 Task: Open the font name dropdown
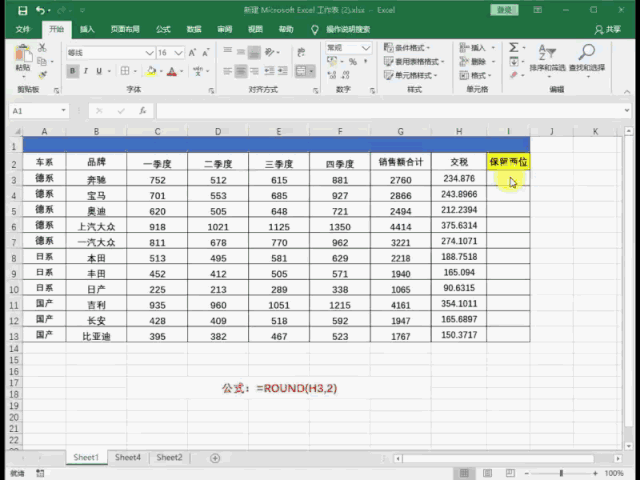(149, 53)
